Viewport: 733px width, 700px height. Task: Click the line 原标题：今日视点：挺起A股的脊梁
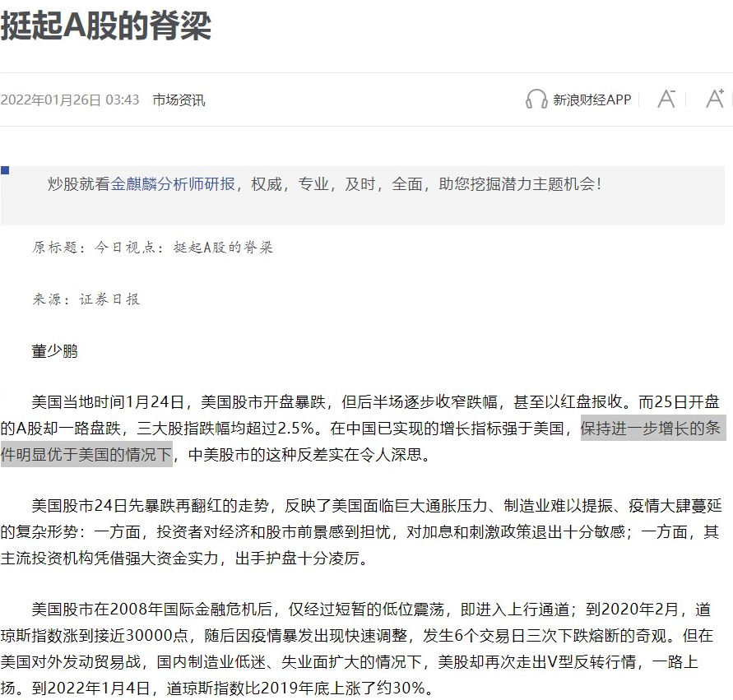(x=152, y=248)
